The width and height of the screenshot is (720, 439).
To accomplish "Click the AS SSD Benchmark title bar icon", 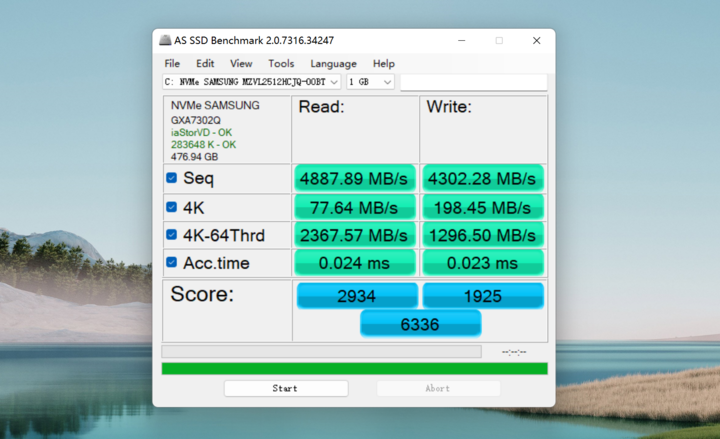I will click(x=165, y=40).
